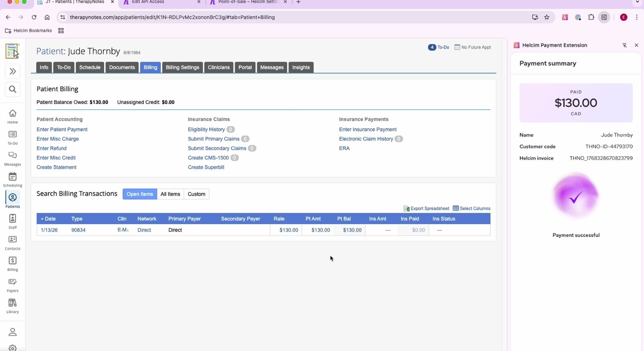The image size is (644, 351).
Task: Bookmark this page with star icon
Action: 547,17
